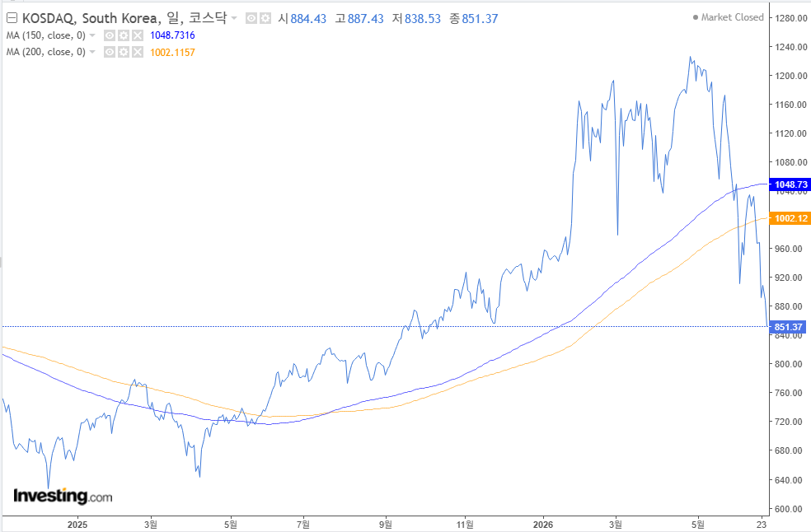This screenshot has width=811, height=532.
Task: Click the 11월 label on time axis
Action: click(x=465, y=525)
